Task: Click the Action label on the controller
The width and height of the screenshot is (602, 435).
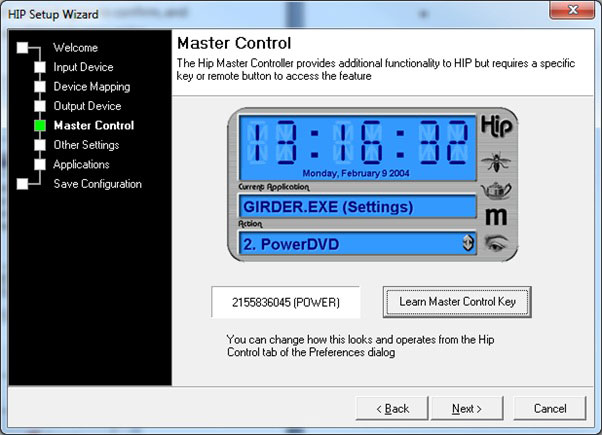Action: click(x=250, y=223)
